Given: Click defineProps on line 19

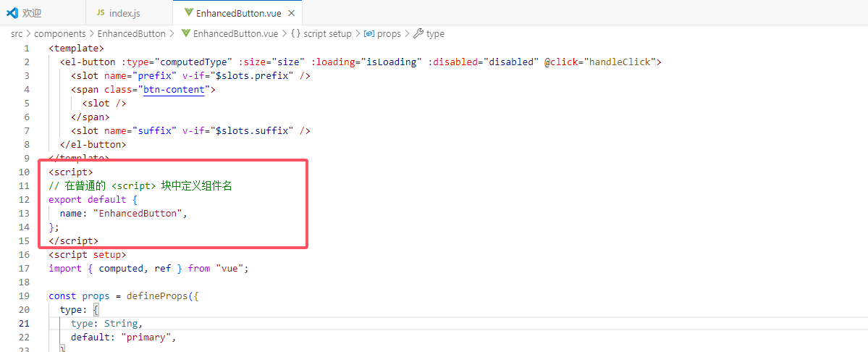Looking at the screenshot, I should [157, 296].
